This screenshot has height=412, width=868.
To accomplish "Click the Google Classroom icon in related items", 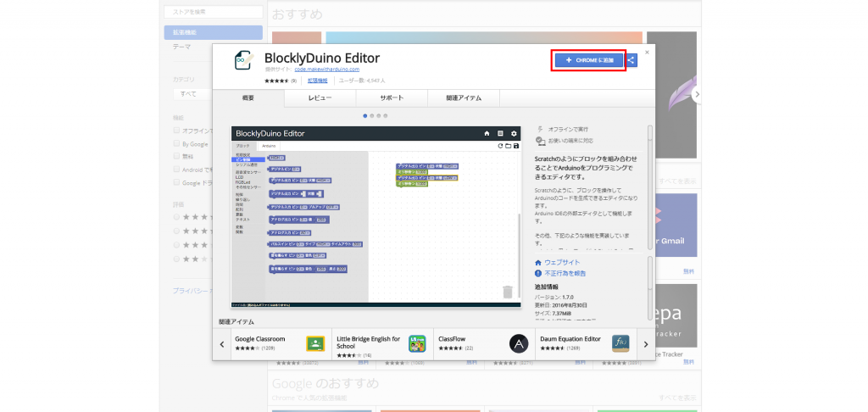I will click(315, 343).
